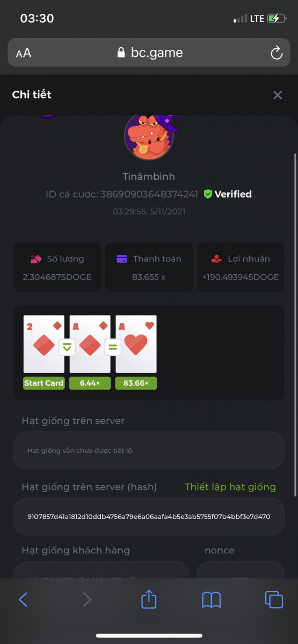Viewport: 298px width, 644px height.
Task: Tap the 2 of diamonds Start Card
Action: [44, 345]
